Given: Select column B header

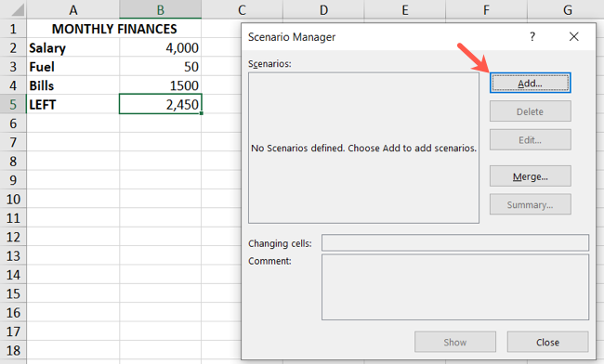Looking at the screenshot, I should point(160,9).
